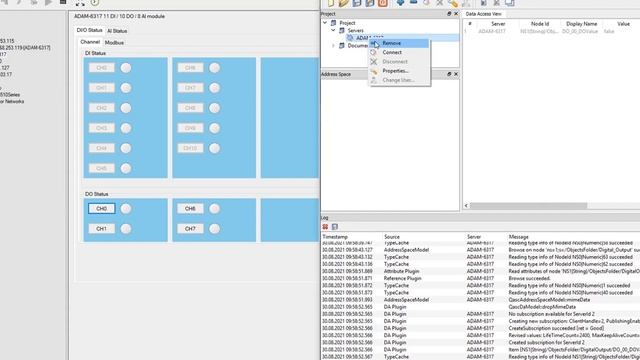The height and width of the screenshot is (360, 640).
Task: Open the Modbus sub-tab
Action: tap(114, 42)
